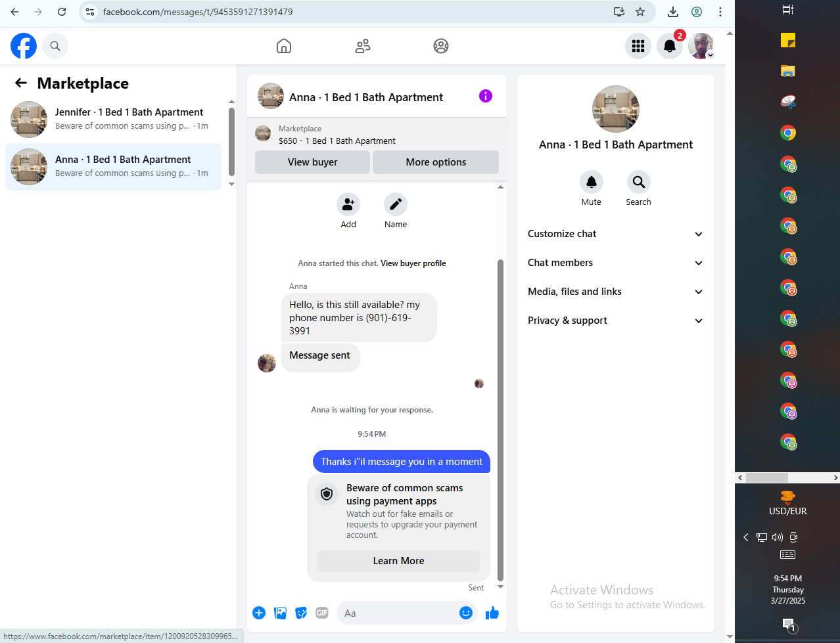Image resolution: width=840 pixels, height=643 pixels.
Task: Expand Customize chat section
Action: pos(615,234)
